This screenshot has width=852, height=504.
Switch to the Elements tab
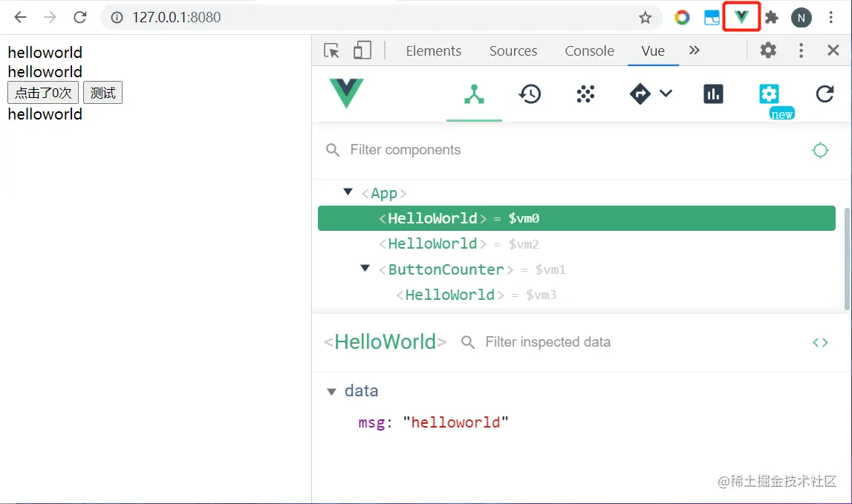pos(433,50)
